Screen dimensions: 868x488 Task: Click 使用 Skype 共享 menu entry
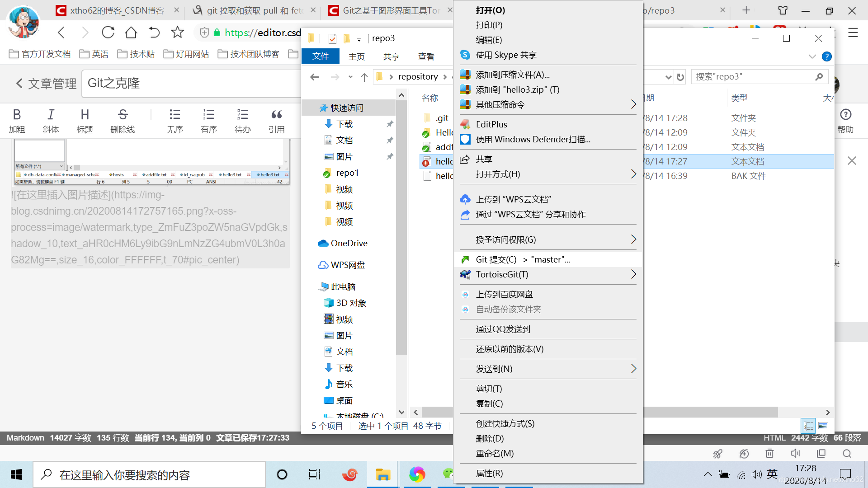(x=548, y=55)
